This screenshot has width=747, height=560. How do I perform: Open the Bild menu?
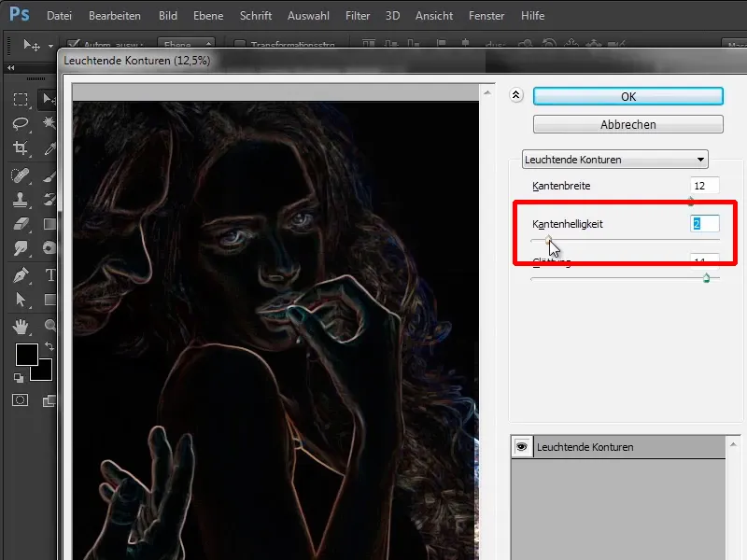click(x=168, y=16)
